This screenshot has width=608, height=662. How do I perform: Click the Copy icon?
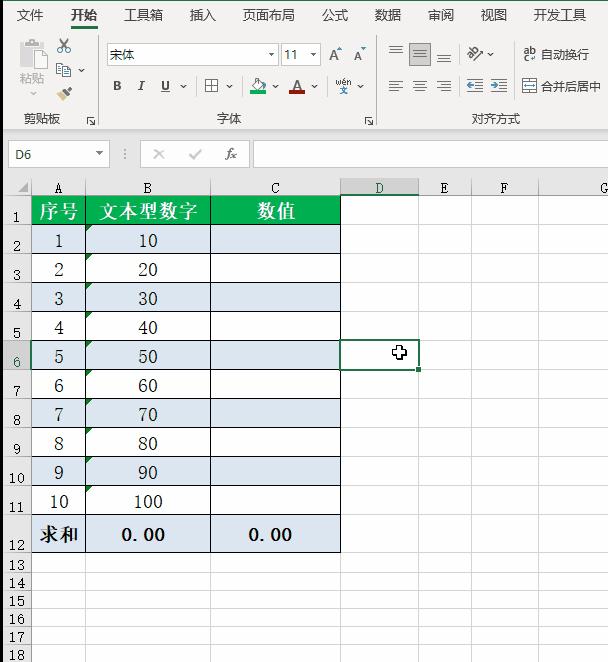tap(63, 70)
